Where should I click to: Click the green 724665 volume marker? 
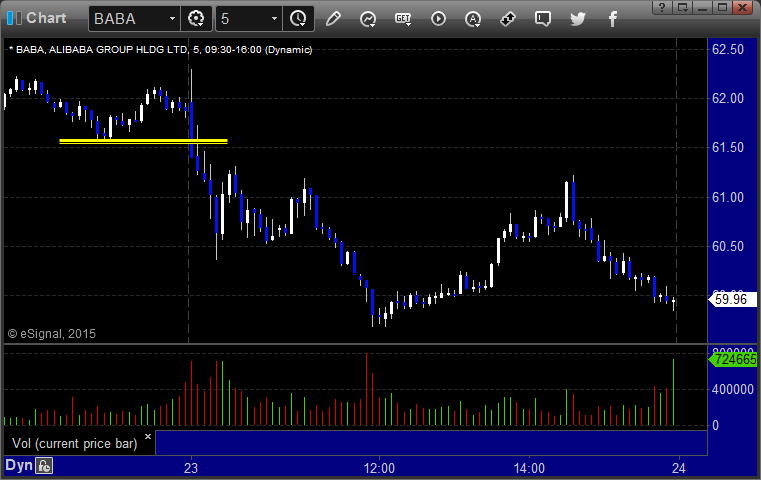pos(733,360)
